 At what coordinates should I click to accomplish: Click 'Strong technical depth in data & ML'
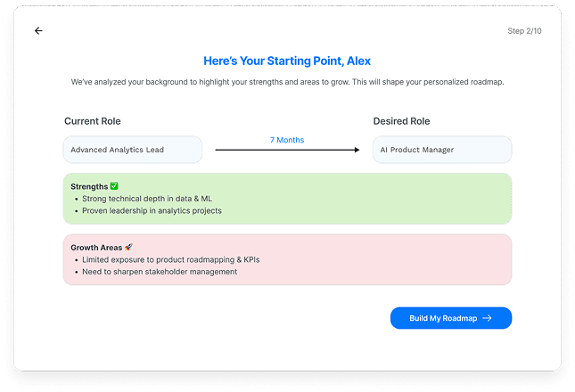[x=147, y=198]
